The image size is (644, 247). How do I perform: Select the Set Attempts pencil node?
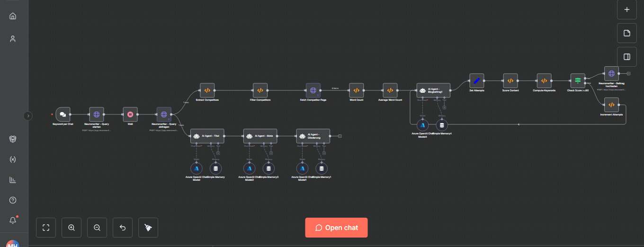coord(477,80)
